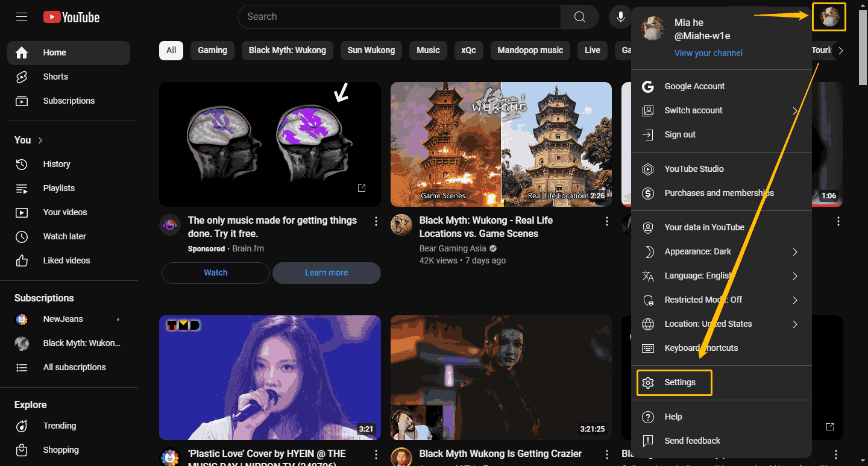Open the Black Myth: Wukong Real Life Locations title
The width and height of the screenshot is (868, 466).
[486, 227]
